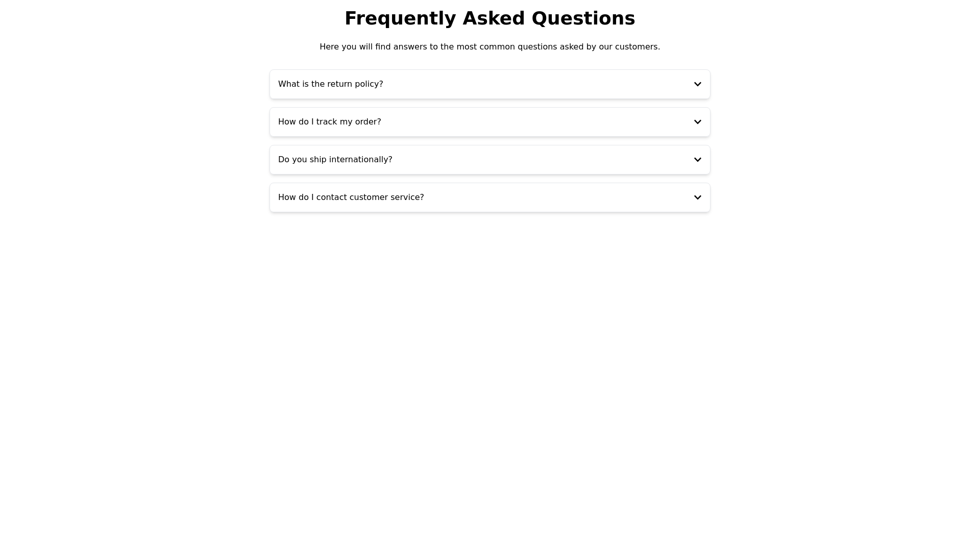
Task: Click the chevron icon beside "How do I track my order?"
Action: (697, 122)
